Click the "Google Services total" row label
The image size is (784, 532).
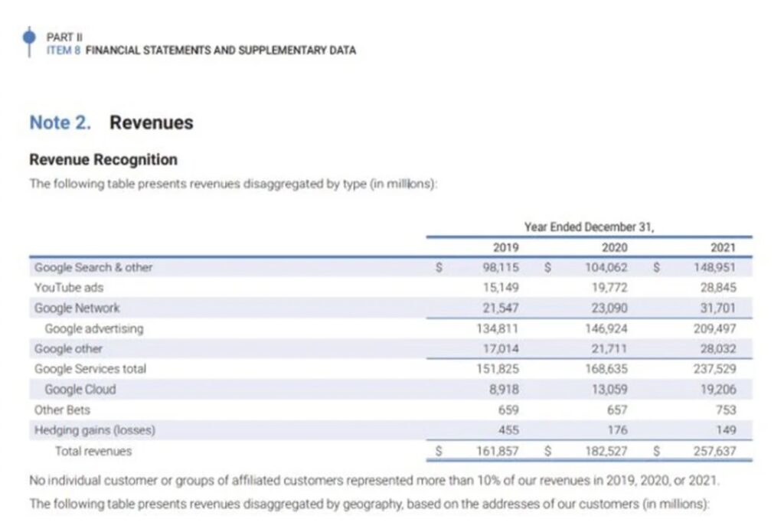[x=90, y=369]
